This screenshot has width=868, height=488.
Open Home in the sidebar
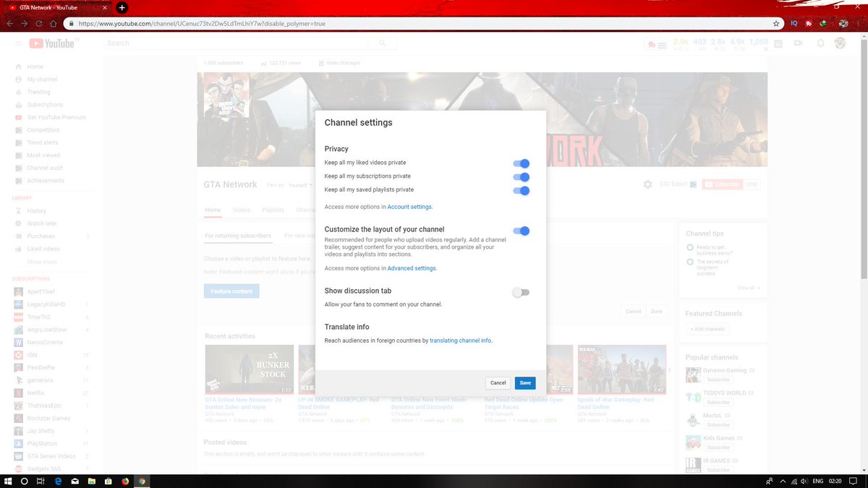point(35,67)
